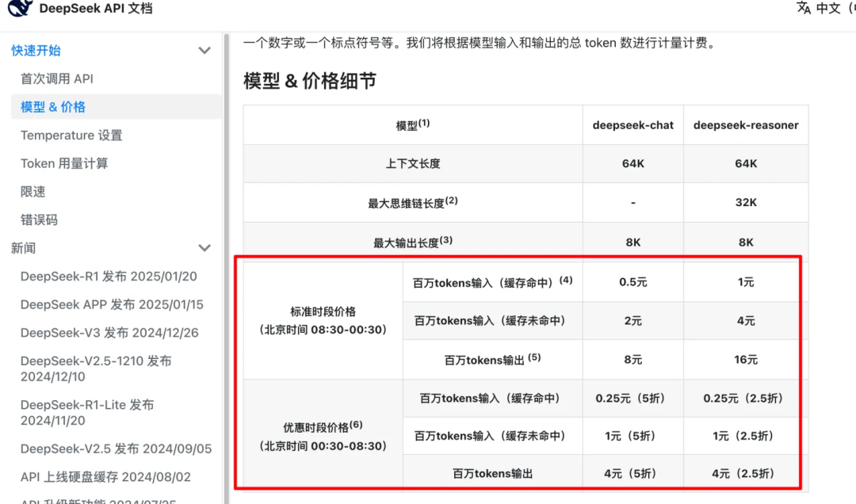Open API 上线硬盘缓存 2024/08/02 news
Image resolution: width=856 pixels, height=504 pixels.
(x=105, y=477)
